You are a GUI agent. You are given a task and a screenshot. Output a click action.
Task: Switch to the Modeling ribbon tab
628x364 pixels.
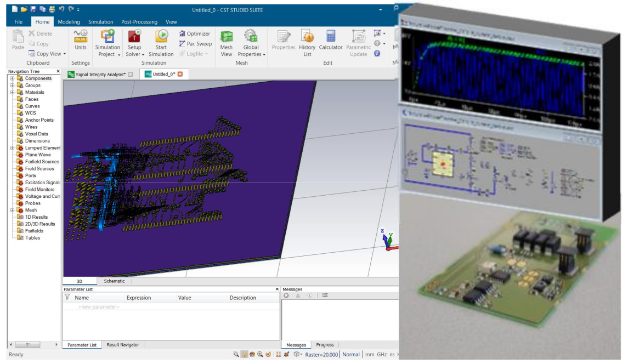(69, 21)
